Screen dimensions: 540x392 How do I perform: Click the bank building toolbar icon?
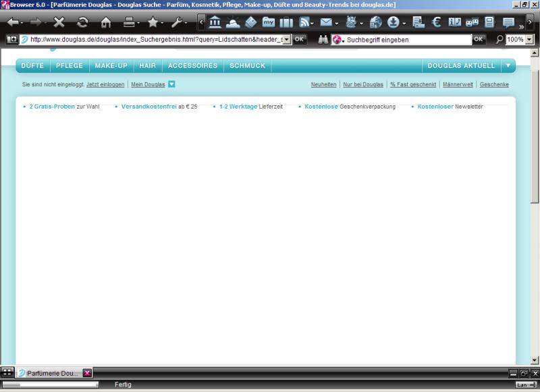tap(215, 22)
